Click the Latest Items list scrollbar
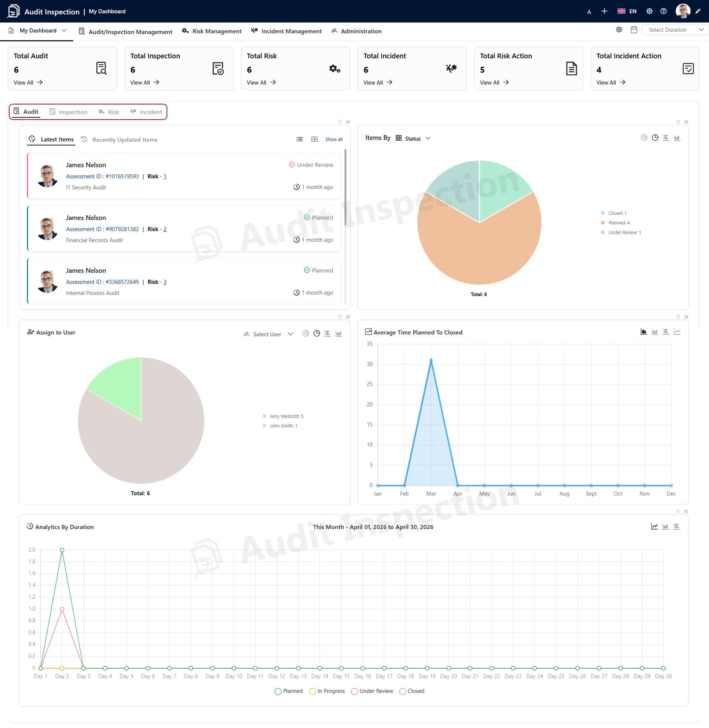This screenshot has height=728, width=709. click(346, 187)
